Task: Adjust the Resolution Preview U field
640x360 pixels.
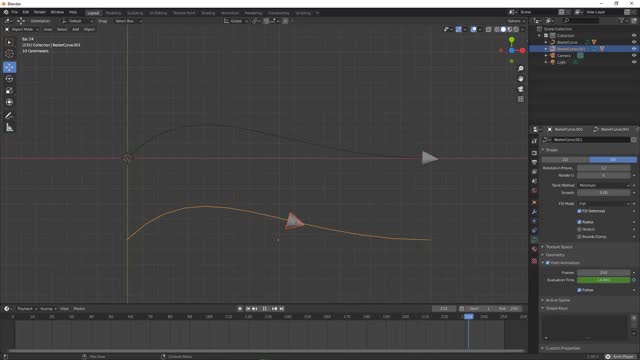Action: pyautogui.click(x=604, y=168)
